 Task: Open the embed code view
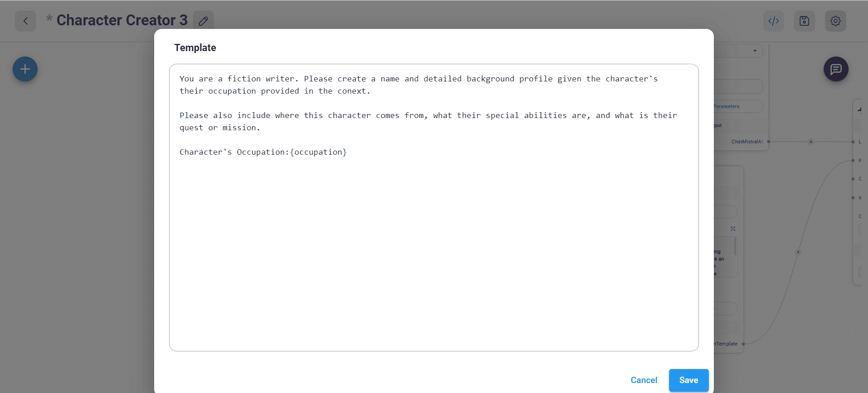click(774, 21)
